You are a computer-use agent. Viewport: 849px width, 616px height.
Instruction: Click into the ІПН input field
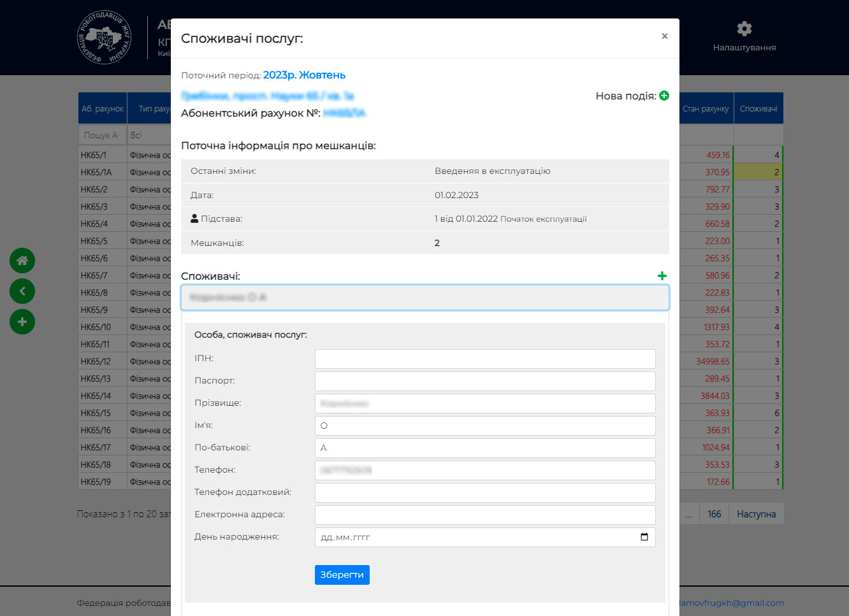point(484,359)
